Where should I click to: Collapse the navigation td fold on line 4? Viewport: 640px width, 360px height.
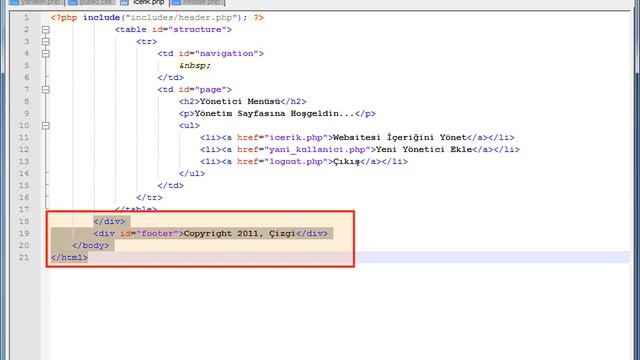pos(46,53)
